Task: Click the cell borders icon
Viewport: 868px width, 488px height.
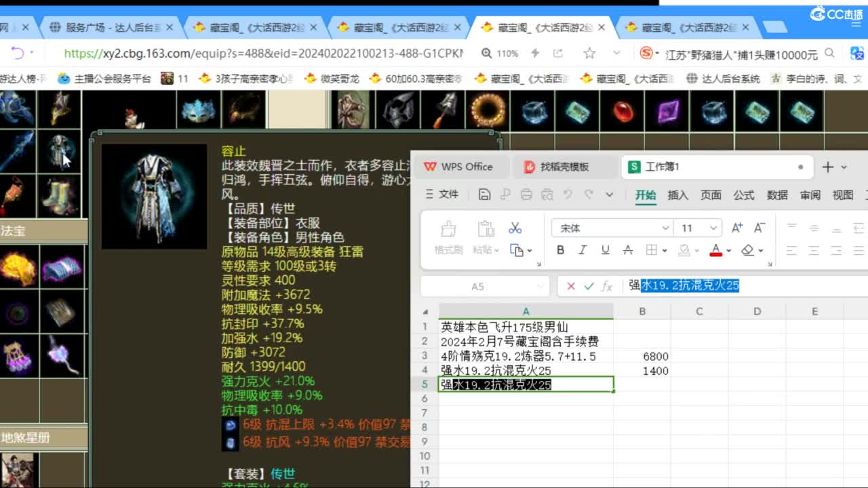Action: [651, 250]
